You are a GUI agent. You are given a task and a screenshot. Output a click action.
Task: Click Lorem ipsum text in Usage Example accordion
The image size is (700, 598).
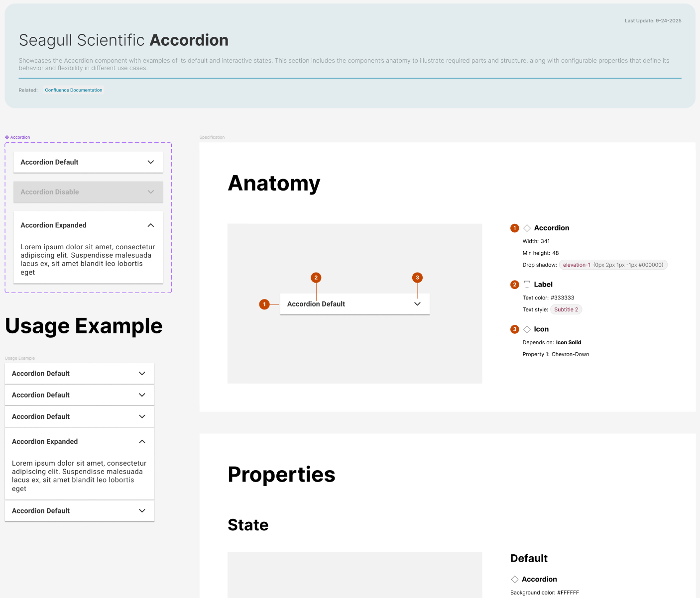tap(79, 476)
